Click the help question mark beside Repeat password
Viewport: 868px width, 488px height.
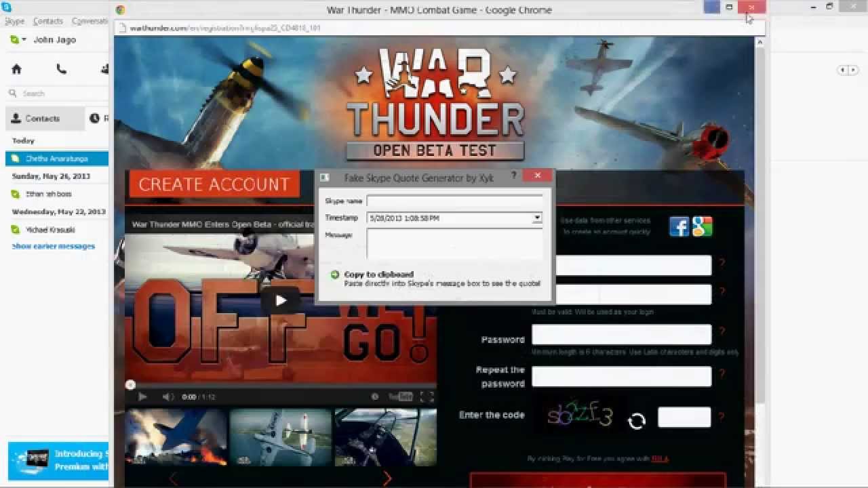tap(722, 373)
